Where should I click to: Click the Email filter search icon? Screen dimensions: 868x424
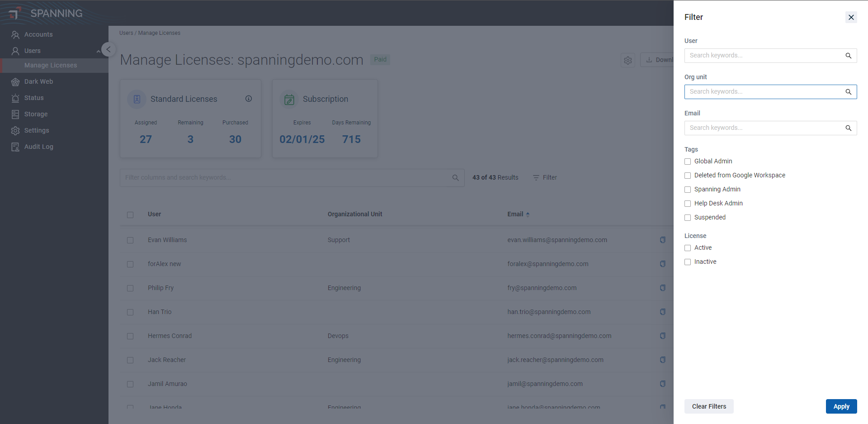coord(849,128)
